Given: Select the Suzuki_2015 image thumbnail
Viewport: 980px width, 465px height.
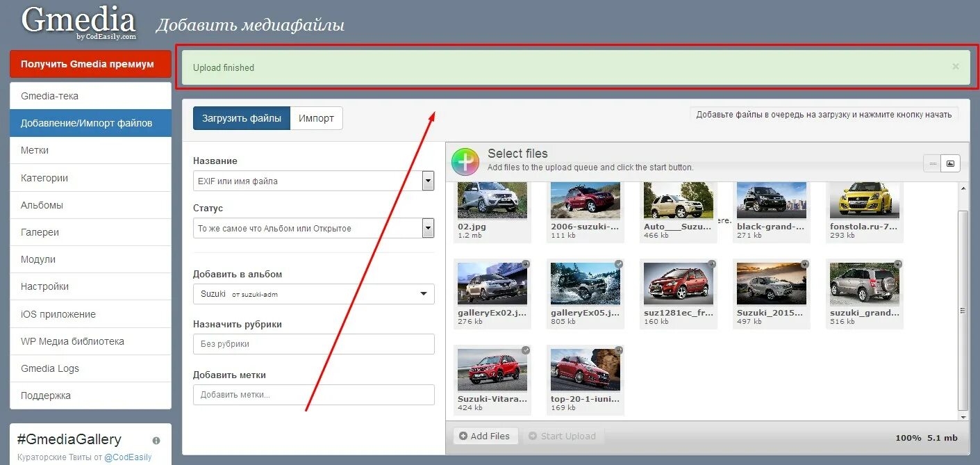Looking at the screenshot, I should coord(771,284).
